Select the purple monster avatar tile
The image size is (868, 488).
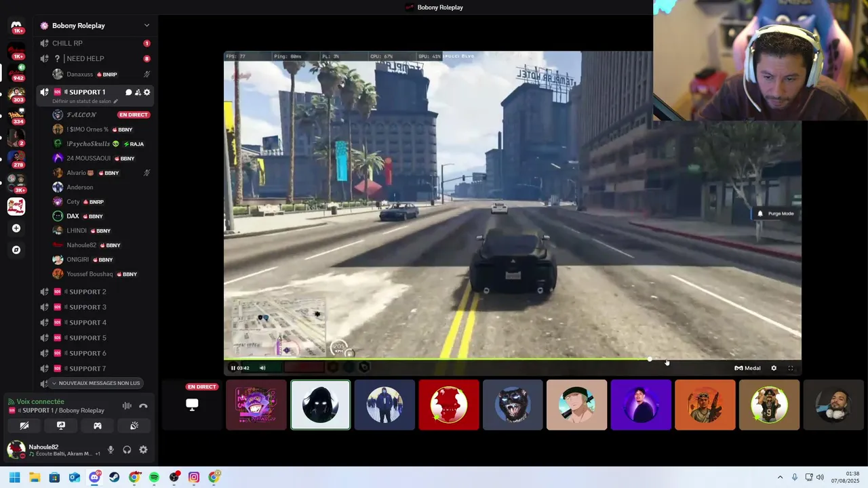256,405
